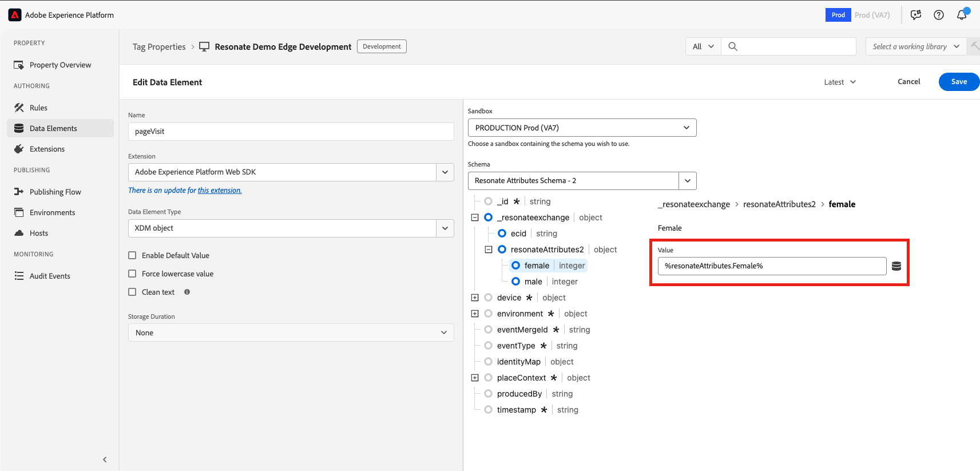
Task: Open the notifications bell
Action: point(962,15)
